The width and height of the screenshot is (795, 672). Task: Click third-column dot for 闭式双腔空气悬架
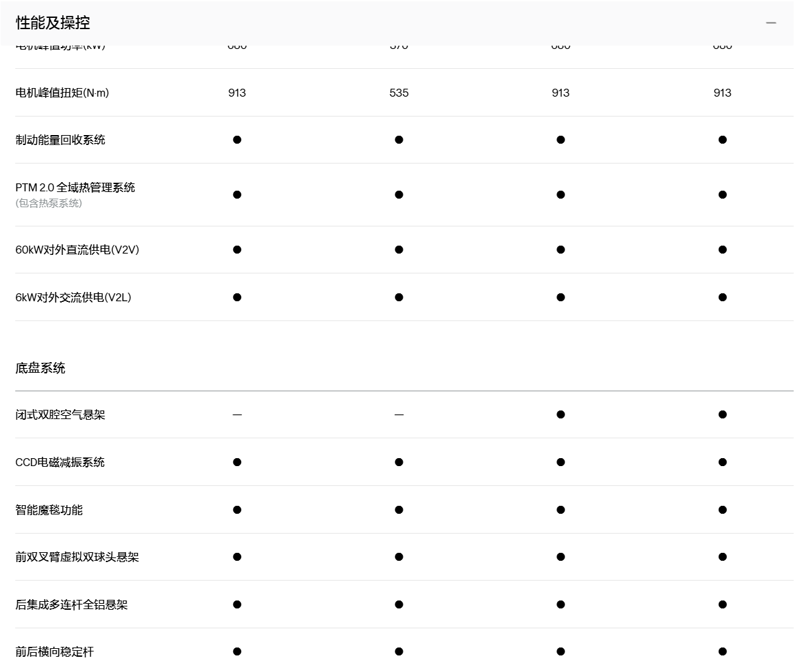click(x=560, y=414)
